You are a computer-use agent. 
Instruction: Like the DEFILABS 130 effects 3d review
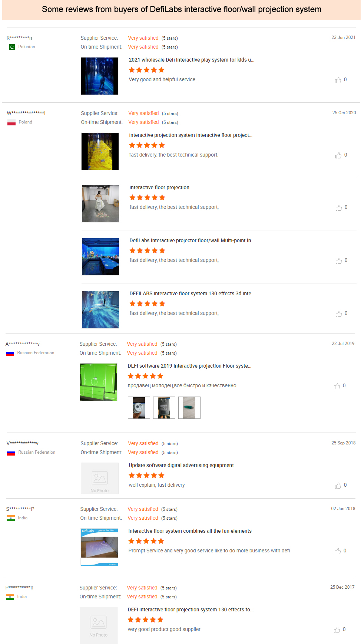coord(339,314)
